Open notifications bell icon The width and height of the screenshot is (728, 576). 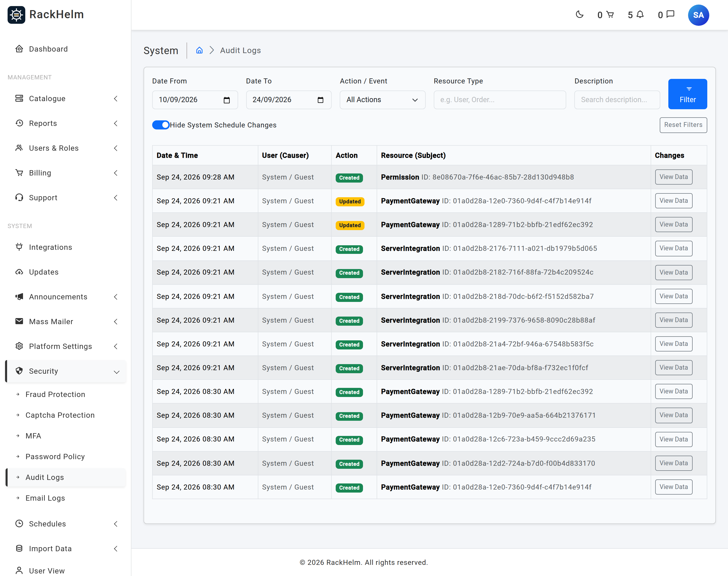pyautogui.click(x=640, y=14)
